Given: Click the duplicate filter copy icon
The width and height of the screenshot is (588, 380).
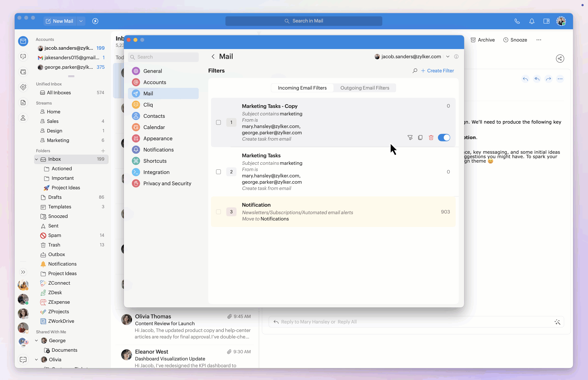Looking at the screenshot, I should 420,138.
